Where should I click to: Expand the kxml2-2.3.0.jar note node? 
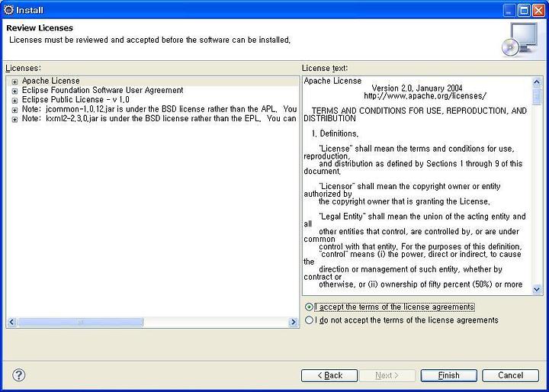point(14,120)
